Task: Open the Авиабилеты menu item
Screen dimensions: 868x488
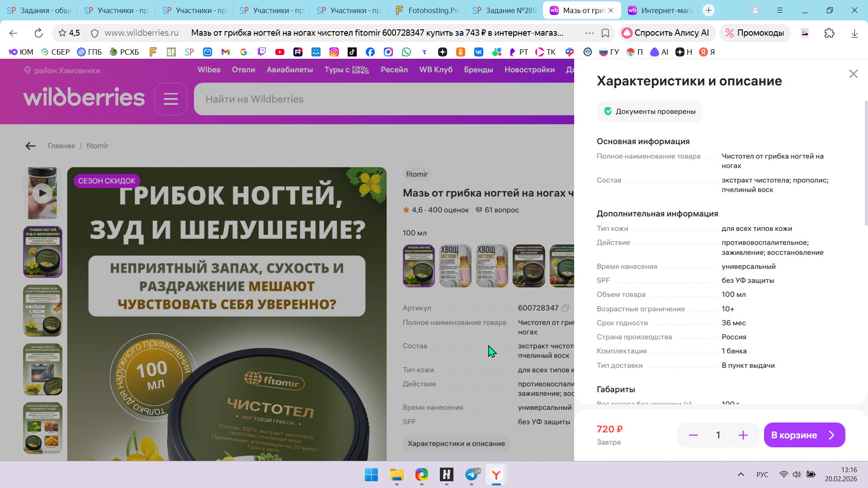Action: (289, 70)
